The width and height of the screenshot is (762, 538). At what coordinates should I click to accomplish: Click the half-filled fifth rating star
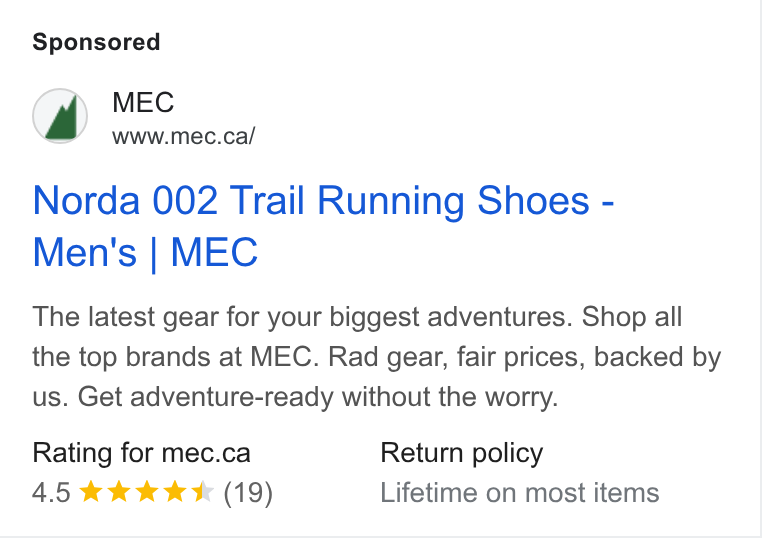[203, 491]
